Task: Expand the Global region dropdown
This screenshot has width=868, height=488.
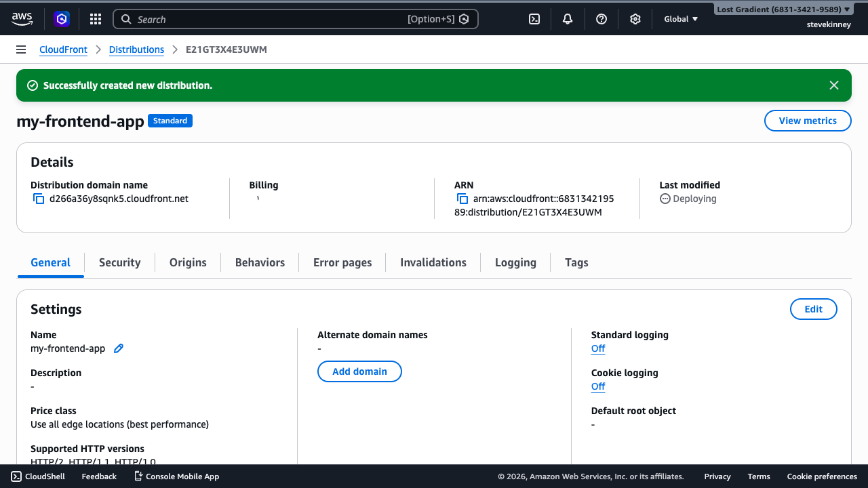Action: point(681,19)
